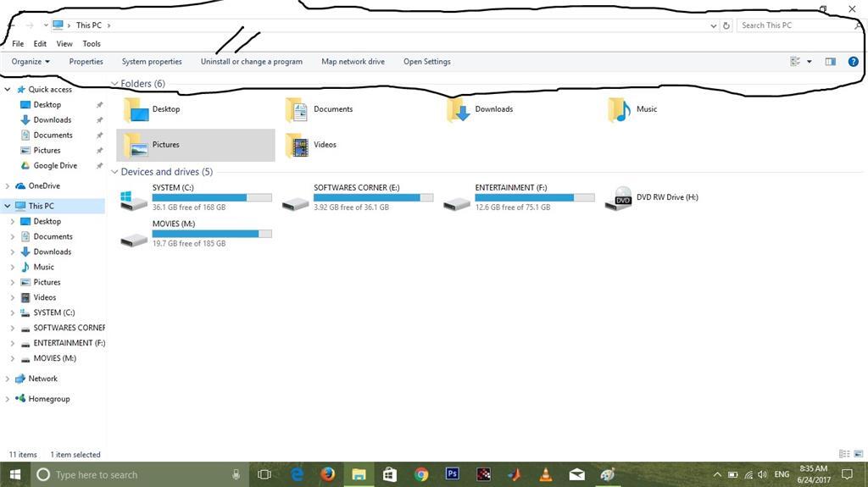Image resolution: width=868 pixels, height=487 pixels.
Task: Click Google Drive in Quick access
Action: [55, 165]
